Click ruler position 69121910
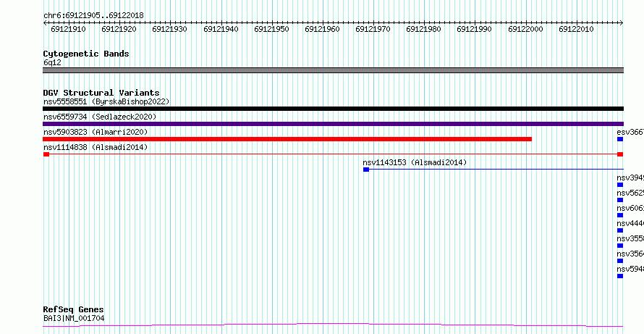644x334 pixels. 68,29
